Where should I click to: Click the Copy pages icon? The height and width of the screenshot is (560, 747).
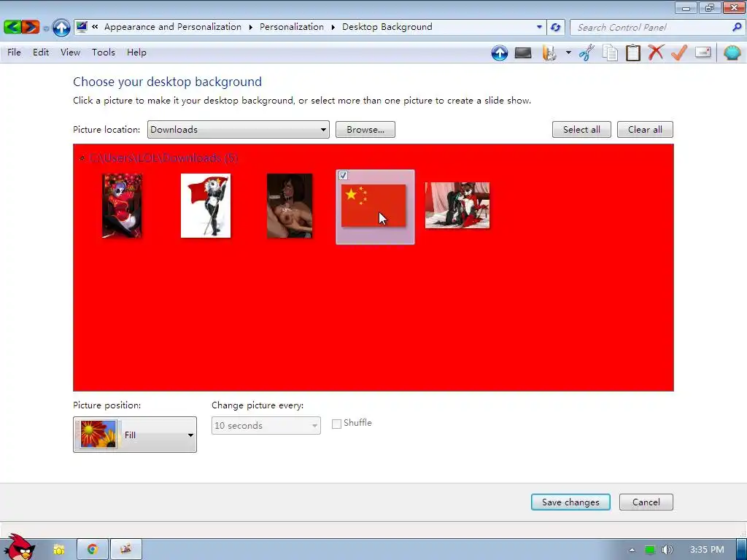tap(611, 52)
